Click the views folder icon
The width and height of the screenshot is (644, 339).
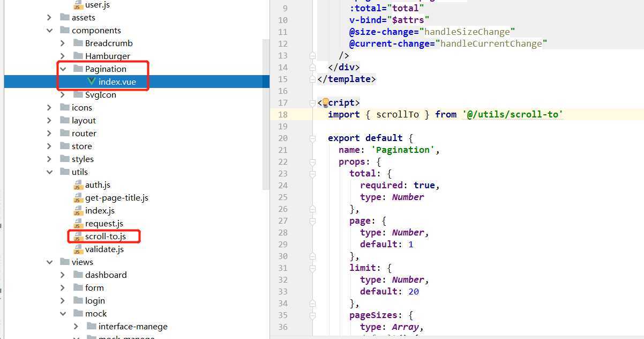pos(64,262)
